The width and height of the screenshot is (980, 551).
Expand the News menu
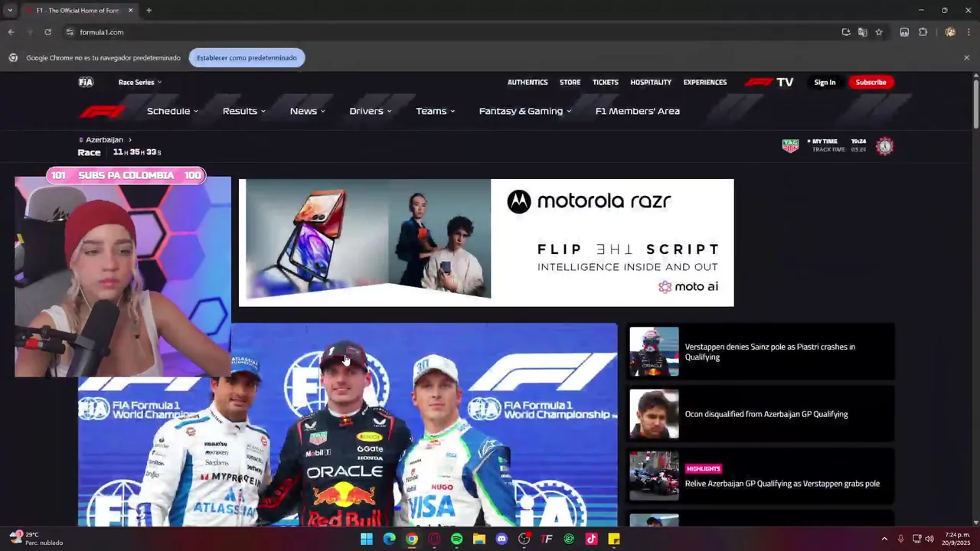coord(308,111)
